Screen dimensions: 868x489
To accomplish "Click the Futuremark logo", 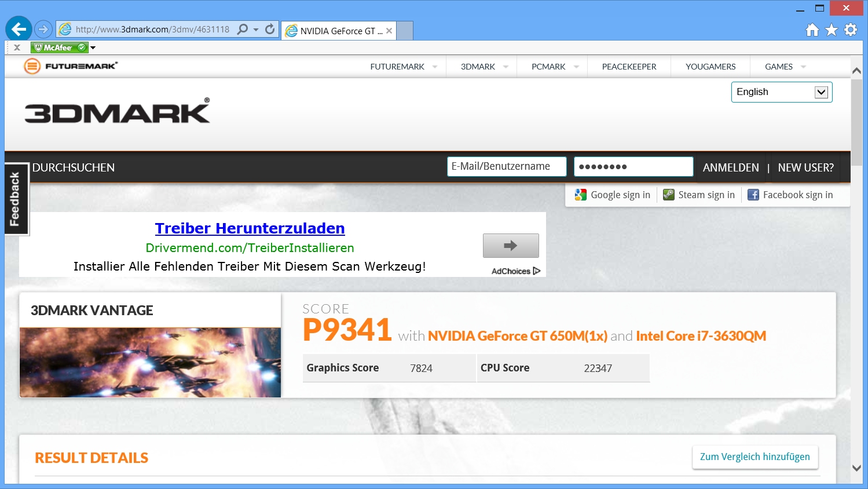I will 71,66.
